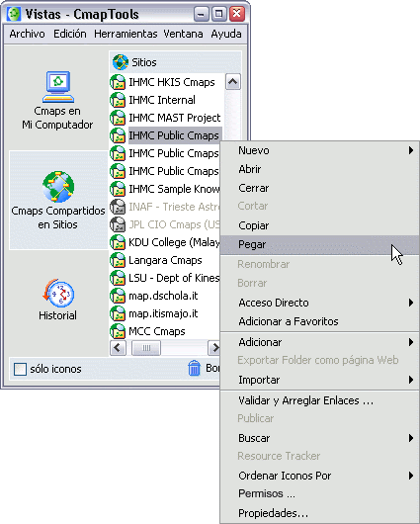Click the KDU College site icon
This screenshot has width=420, height=524.
(118, 242)
